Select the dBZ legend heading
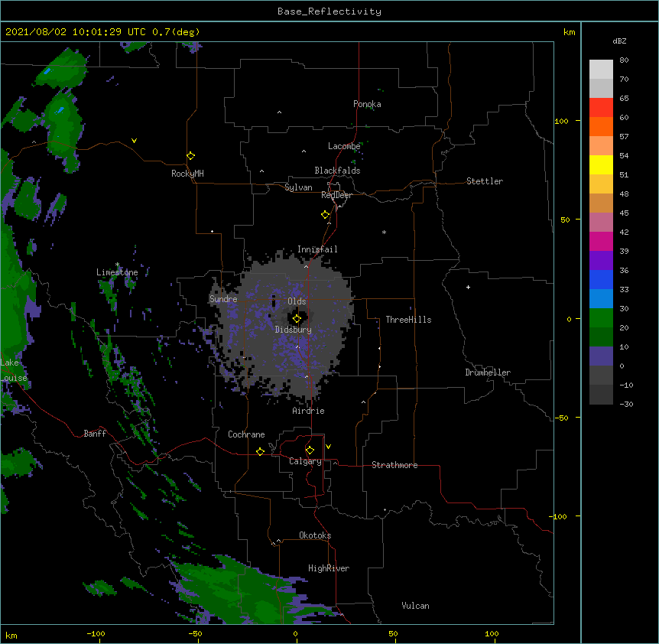 (x=619, y=41)
